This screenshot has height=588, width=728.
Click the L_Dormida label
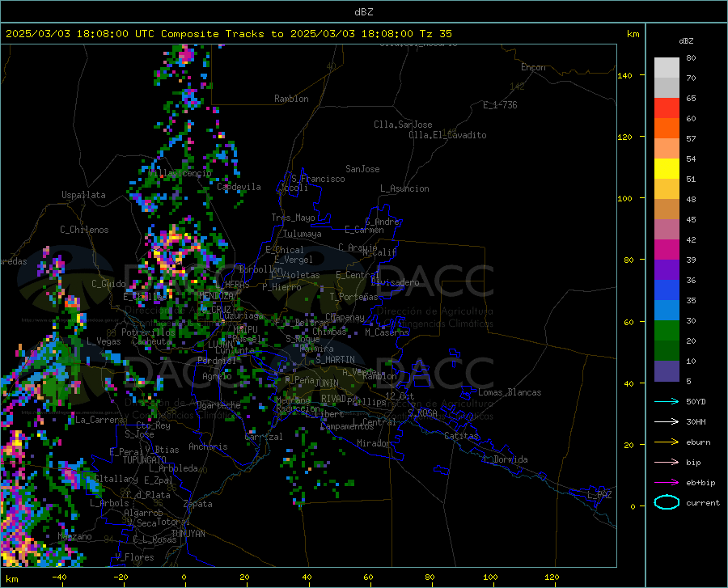pyautogui.click(x=505, y=460)
